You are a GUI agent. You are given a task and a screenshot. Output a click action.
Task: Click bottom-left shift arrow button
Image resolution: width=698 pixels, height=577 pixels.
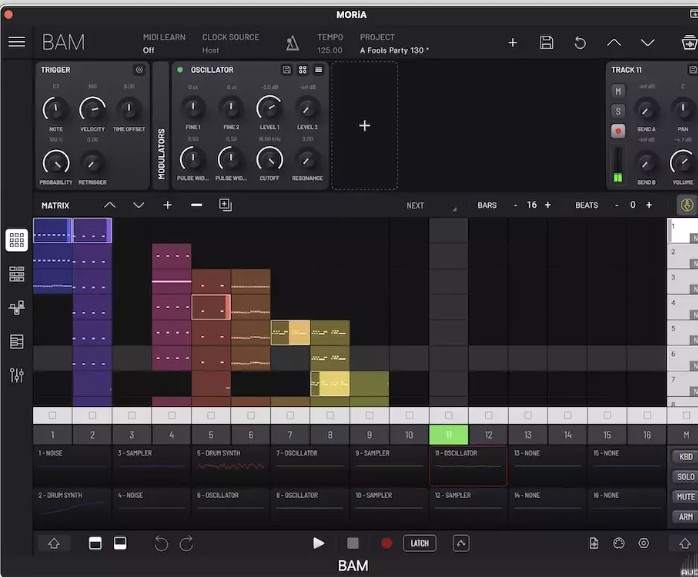54,544
